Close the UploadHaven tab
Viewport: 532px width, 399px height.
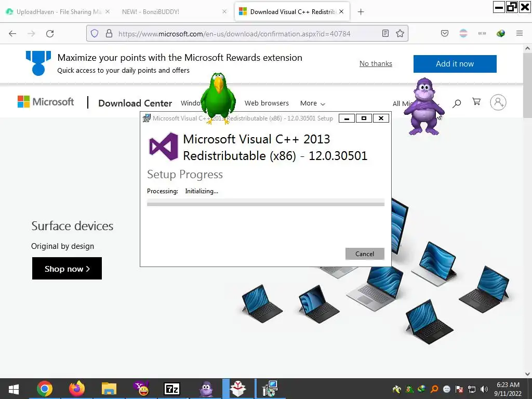108,11
